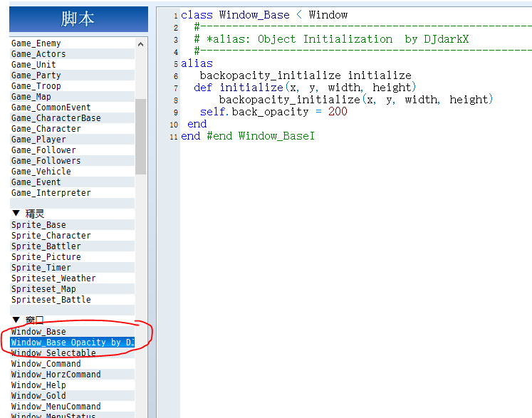532x418 pixels.
Task: Select the Game_Vehicle script
Action: (72, 172)
